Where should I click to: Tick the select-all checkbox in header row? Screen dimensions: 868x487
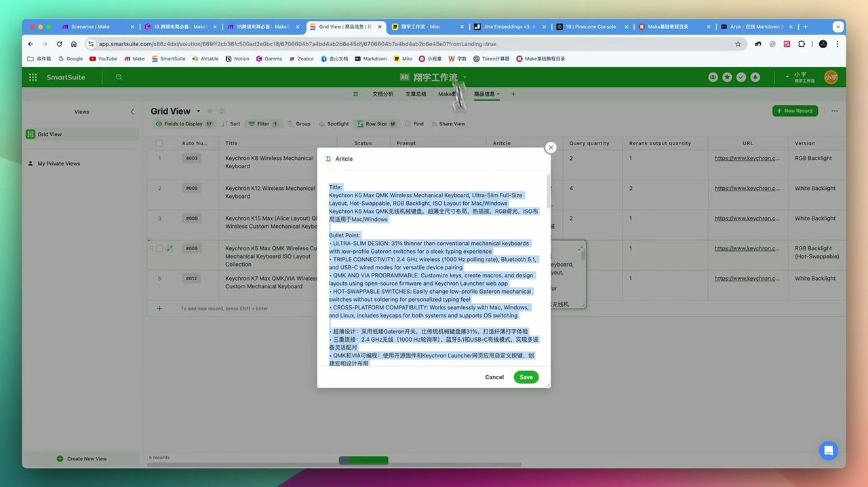click(x=159, y=143)
